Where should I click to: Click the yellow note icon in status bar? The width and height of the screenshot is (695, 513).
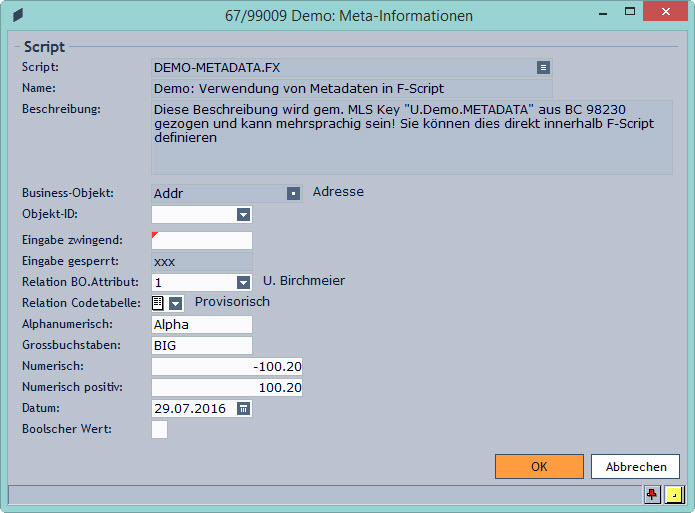click(674, 494)
